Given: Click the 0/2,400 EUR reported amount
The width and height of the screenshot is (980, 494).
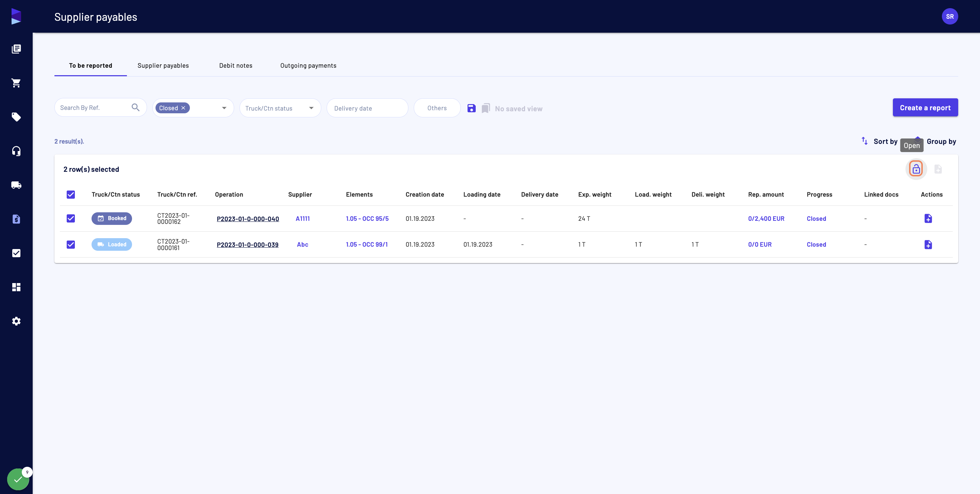Looking at the screenshot, I should point(766,219).
